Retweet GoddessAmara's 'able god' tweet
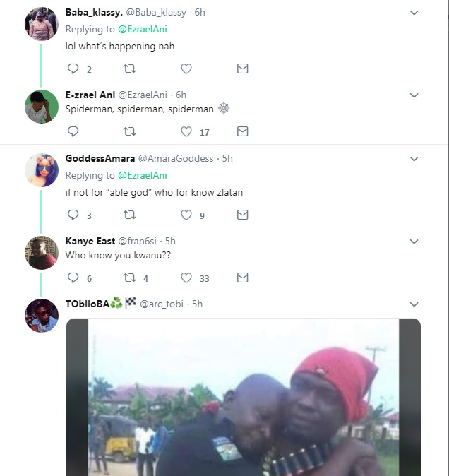 130,215
